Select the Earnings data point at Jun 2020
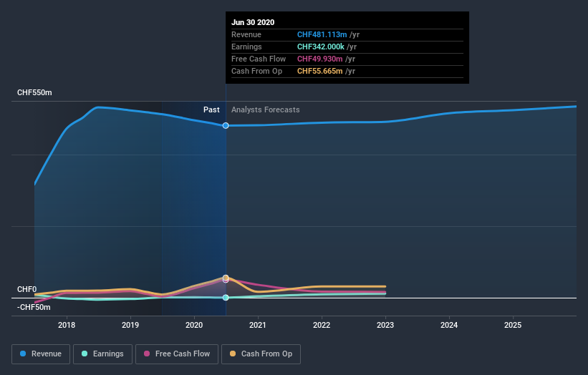588x375 pixels. coord(226,298)
